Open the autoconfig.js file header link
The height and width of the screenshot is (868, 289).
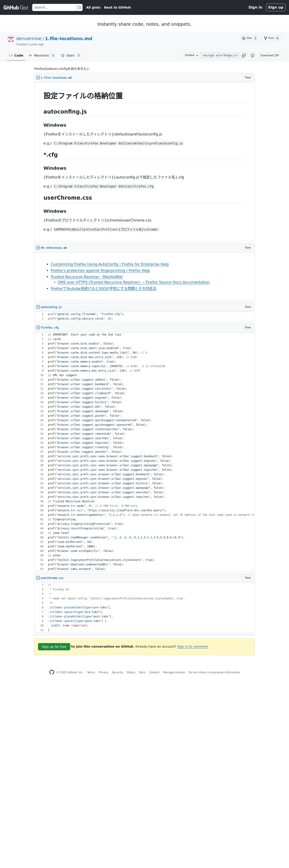pos(51,307)
